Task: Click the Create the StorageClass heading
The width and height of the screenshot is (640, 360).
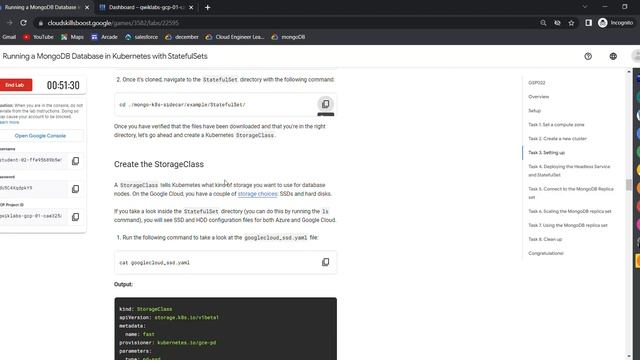Action: (x=159, y=164)
